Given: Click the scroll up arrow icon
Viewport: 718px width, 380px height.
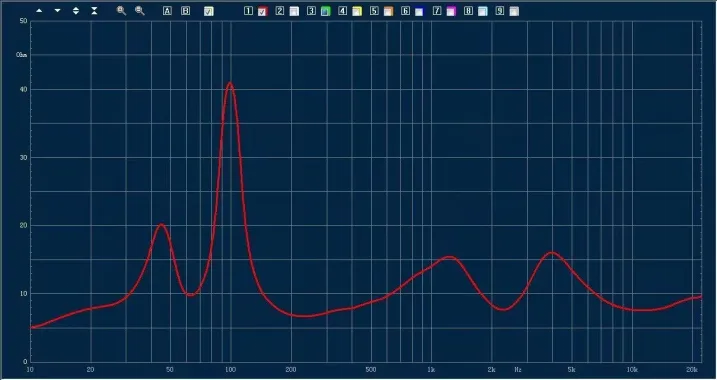Looking at the screenshot, I should click(39, 11).
